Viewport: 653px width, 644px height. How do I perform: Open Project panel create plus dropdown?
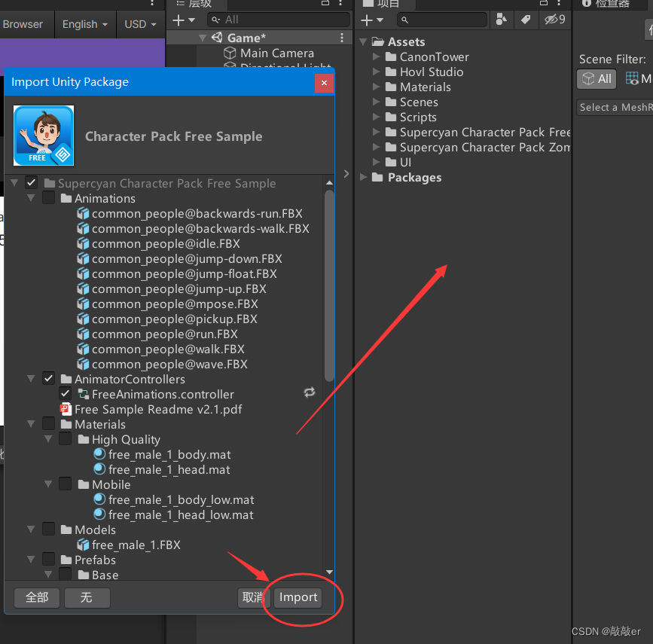coord(372,20)
